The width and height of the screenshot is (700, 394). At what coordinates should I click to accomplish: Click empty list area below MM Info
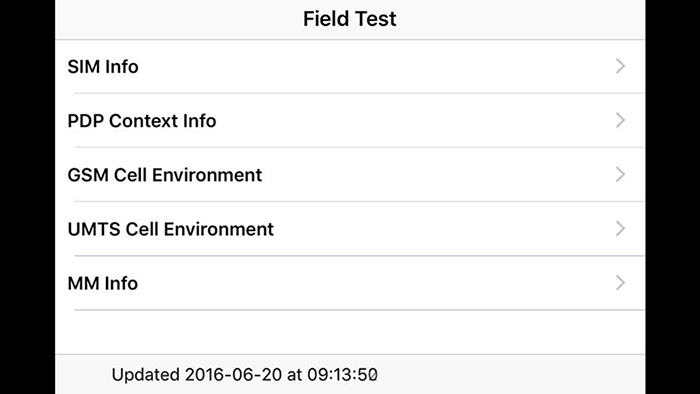[x=350, y=332]
